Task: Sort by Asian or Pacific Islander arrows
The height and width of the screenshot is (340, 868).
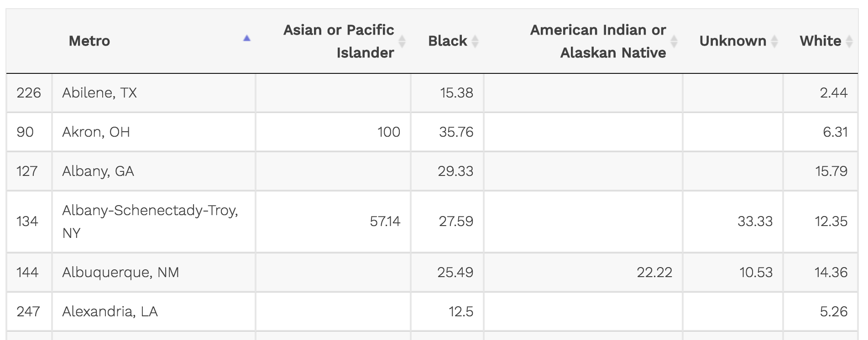Action: click(402, 41)
